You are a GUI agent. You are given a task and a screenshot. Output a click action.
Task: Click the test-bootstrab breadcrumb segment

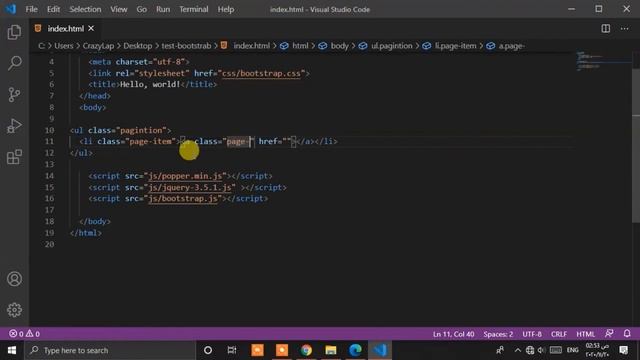[186, 46]
